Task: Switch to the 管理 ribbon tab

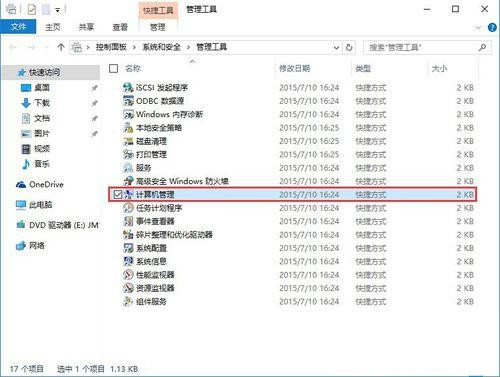Action: click(158, 27)
